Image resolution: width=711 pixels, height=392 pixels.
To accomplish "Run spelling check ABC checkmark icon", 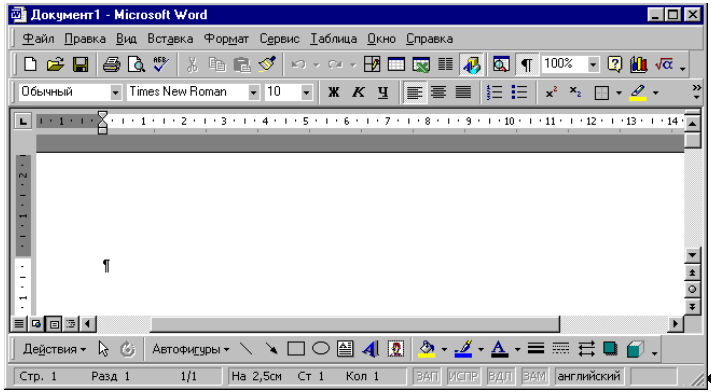I will (161, 64).
